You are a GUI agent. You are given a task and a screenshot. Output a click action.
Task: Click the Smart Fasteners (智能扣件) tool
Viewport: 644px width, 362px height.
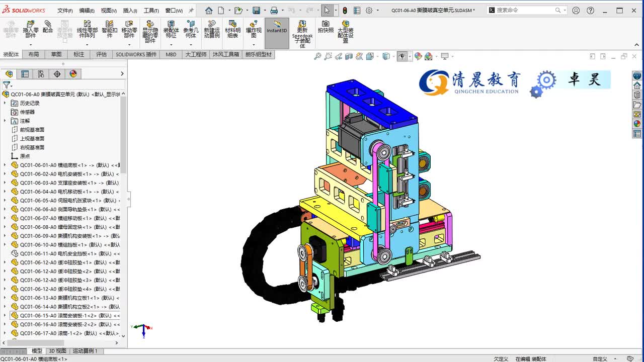coord(109,29)
